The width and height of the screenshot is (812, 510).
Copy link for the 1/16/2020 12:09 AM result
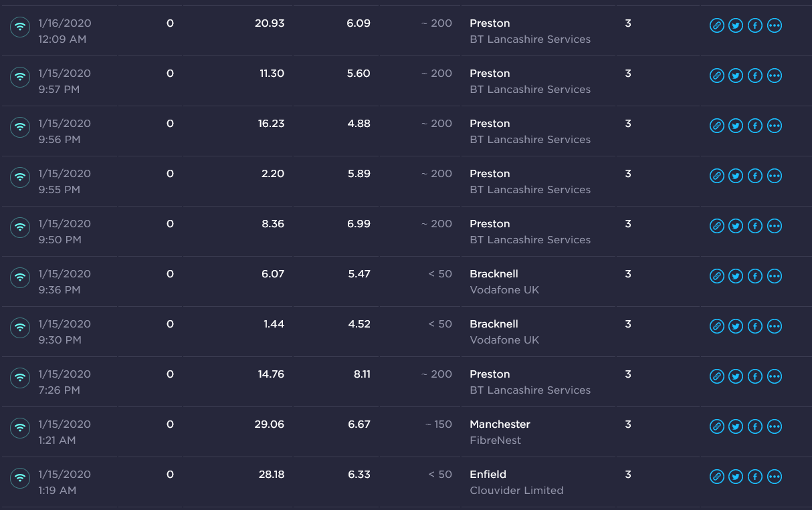716,26
